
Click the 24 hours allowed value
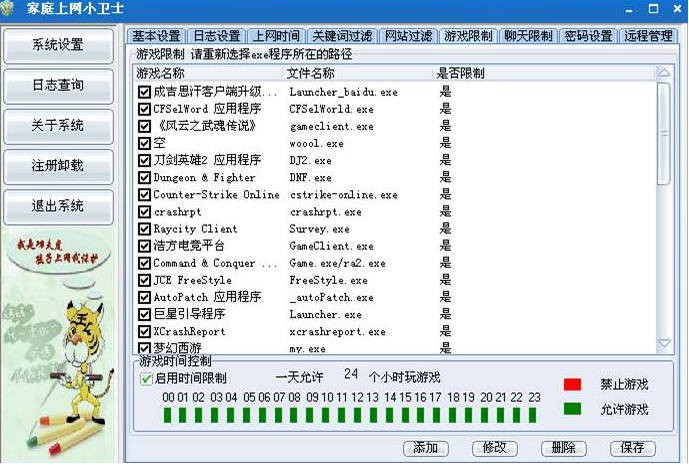(351, 374)
